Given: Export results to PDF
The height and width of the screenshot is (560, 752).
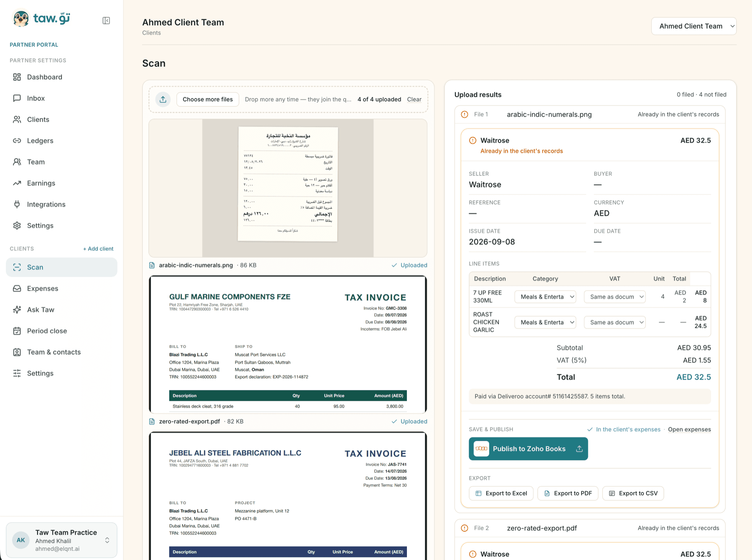Looking at the screenshot, I should point(568,493).
